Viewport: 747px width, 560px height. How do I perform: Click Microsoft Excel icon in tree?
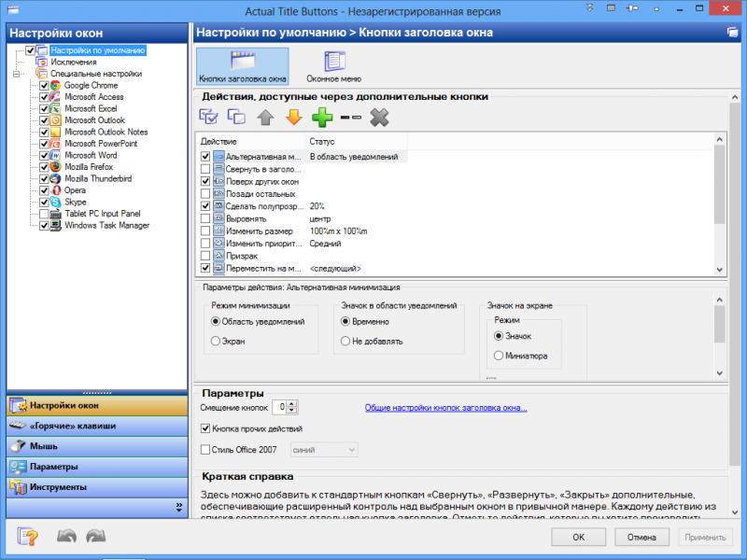(x=56, y=108)
